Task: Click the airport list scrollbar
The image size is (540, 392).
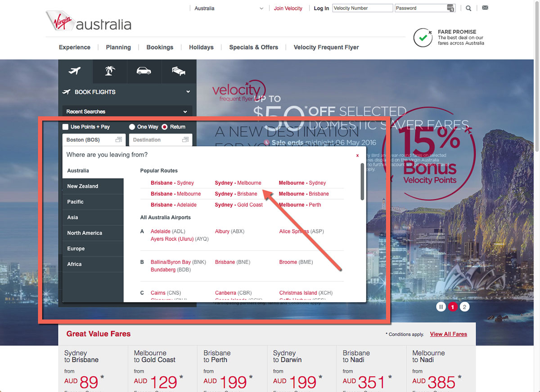Action: [362, 182]
